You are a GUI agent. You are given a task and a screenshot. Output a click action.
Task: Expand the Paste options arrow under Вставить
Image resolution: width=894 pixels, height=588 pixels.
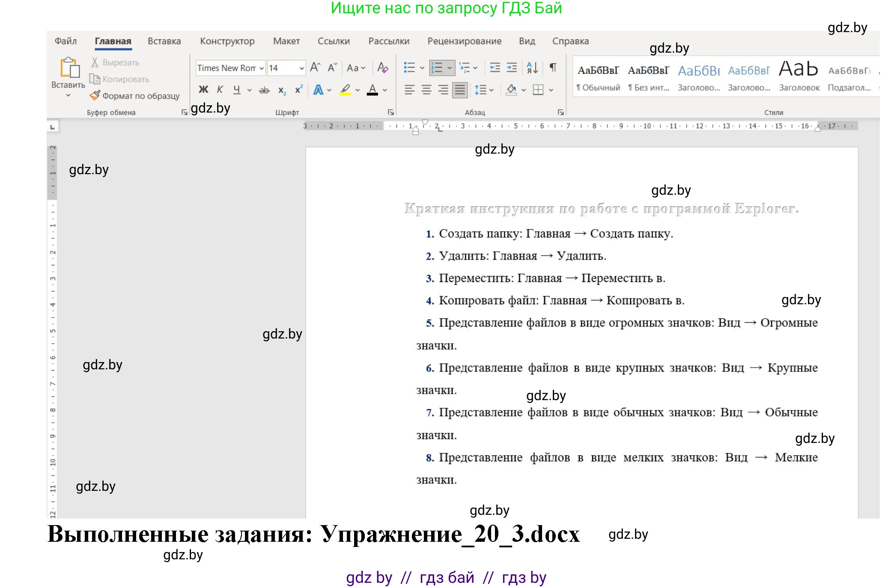point(68,95)
